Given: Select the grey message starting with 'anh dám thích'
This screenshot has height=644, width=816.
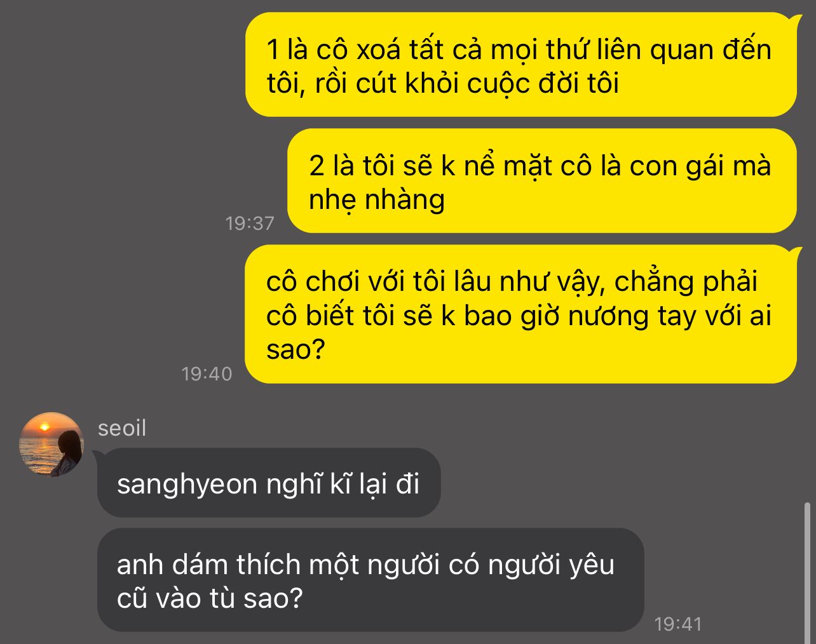Looking at the screenshot, I should (x=371, y=580).
